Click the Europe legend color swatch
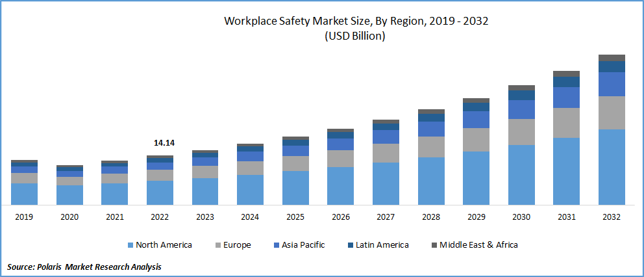This screenshot has height=277, width=644. click(x=217, y=245)
